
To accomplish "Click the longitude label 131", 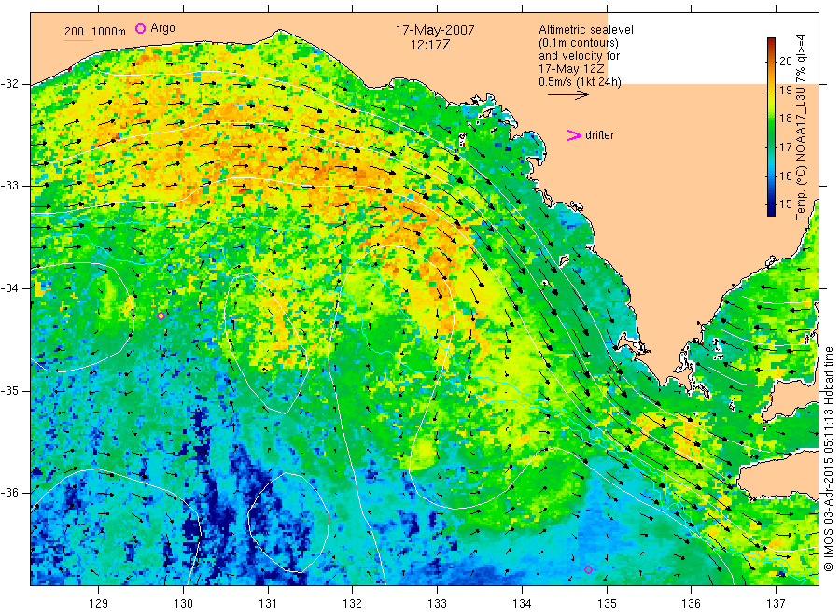I will point(268,604).
